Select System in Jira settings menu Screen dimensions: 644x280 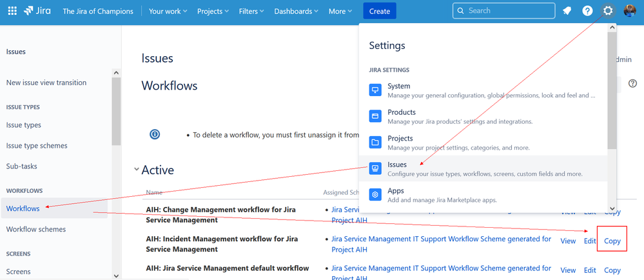(483, 90)
